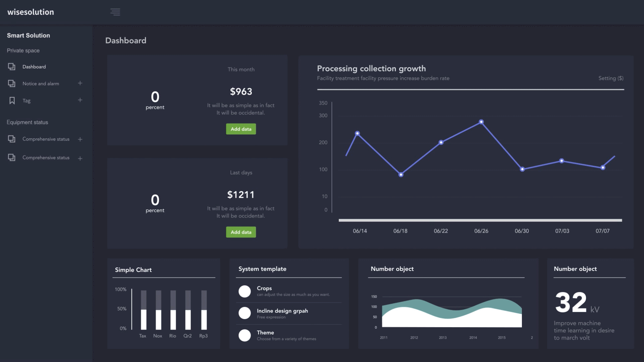Viewport: 644px width, 362px height.
Task: Click the chart's horizontal range slider bar
Action: [480, 220]
